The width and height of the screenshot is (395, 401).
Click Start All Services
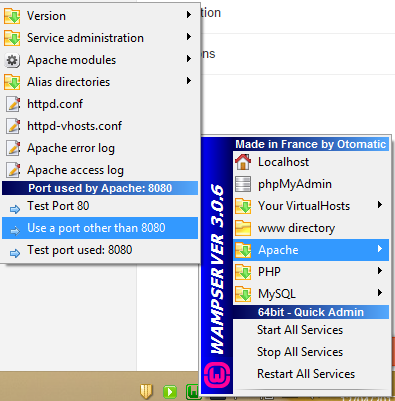pos(311,330)
